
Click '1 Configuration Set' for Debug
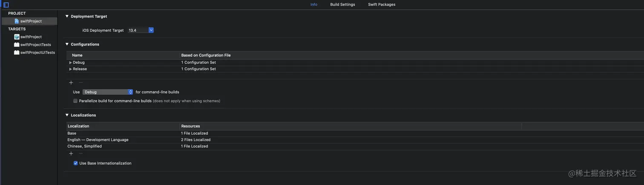198,63
